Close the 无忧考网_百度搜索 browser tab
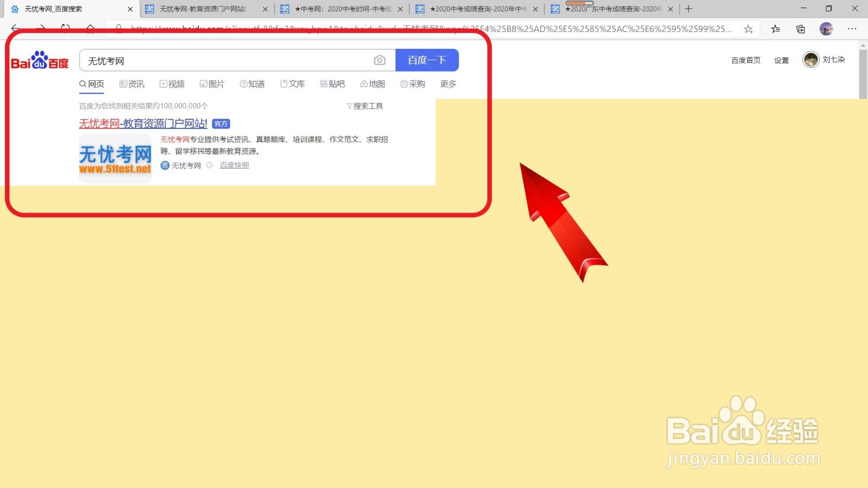This screenshot has height=488, width=868. 130,9
